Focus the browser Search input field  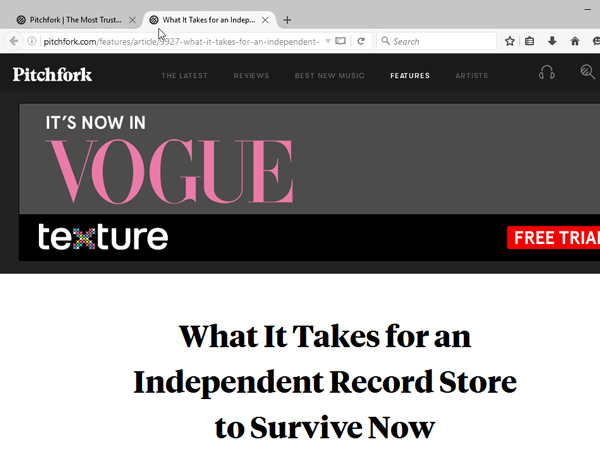[x=440, y=41]
